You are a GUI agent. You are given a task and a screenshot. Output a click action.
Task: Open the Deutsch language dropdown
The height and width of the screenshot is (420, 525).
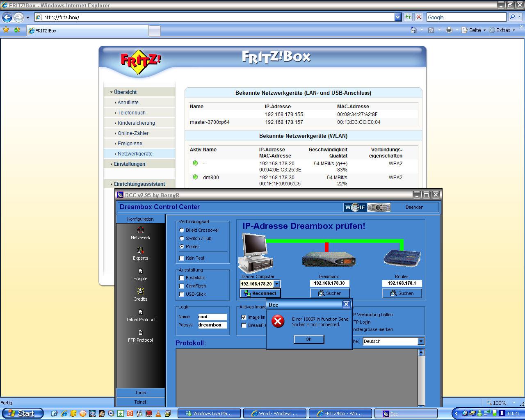(x=421, y=341)
